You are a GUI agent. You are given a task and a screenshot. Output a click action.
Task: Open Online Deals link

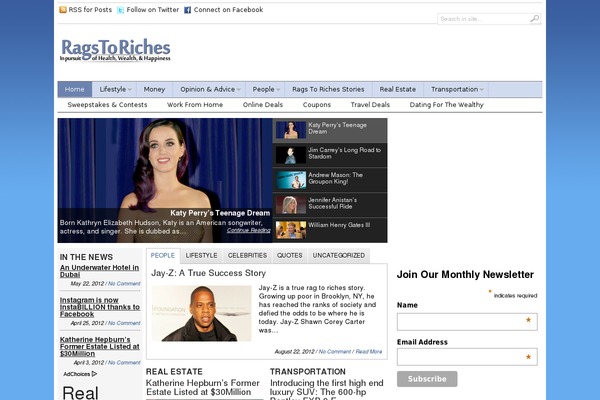(x=263, y=104)
